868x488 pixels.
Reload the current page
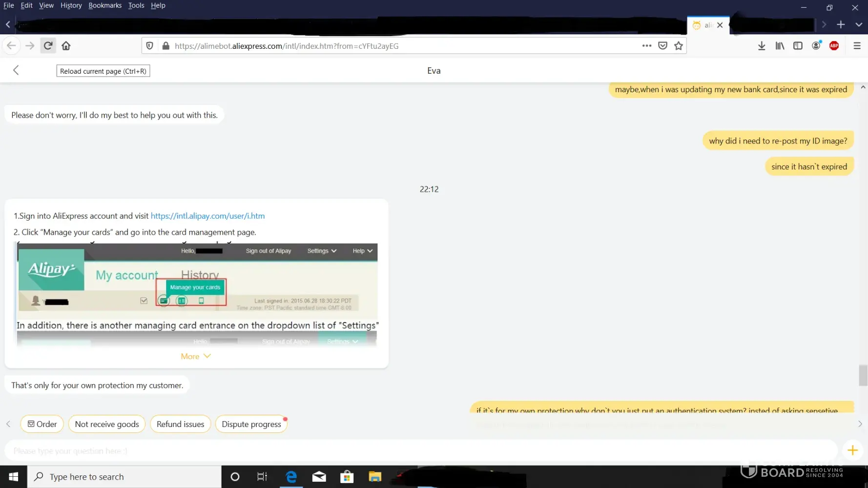48,46
